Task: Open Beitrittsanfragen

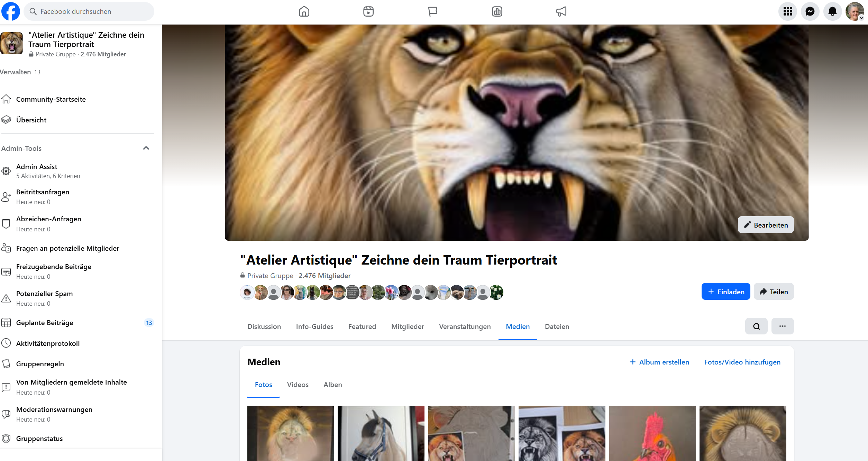Action: 77,196
